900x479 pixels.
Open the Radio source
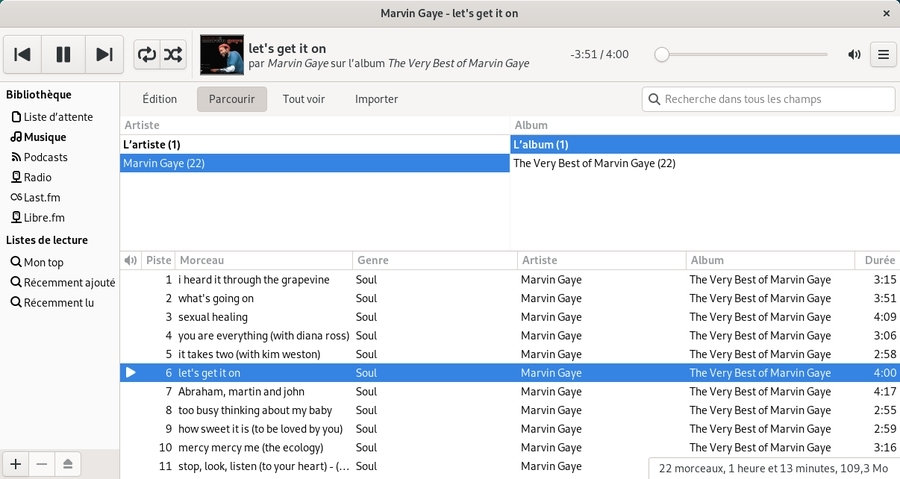coord(37,177)
